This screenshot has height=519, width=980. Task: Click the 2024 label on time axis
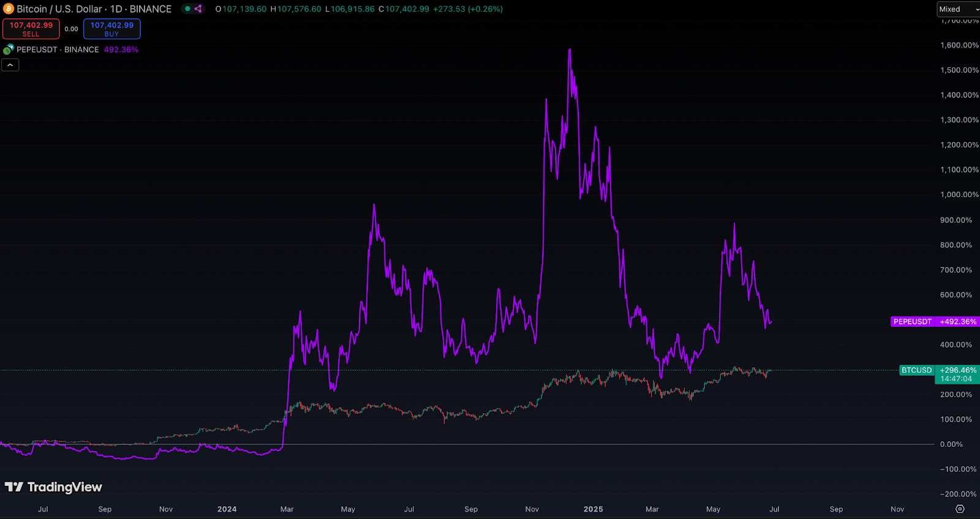tap(227, 509)
